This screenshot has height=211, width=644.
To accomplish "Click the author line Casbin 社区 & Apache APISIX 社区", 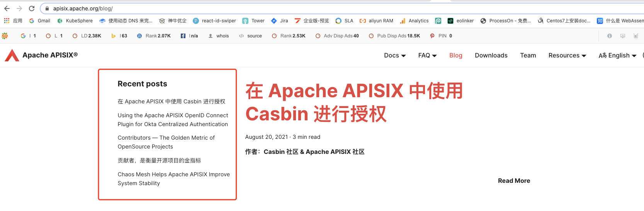I will point(305,152).
